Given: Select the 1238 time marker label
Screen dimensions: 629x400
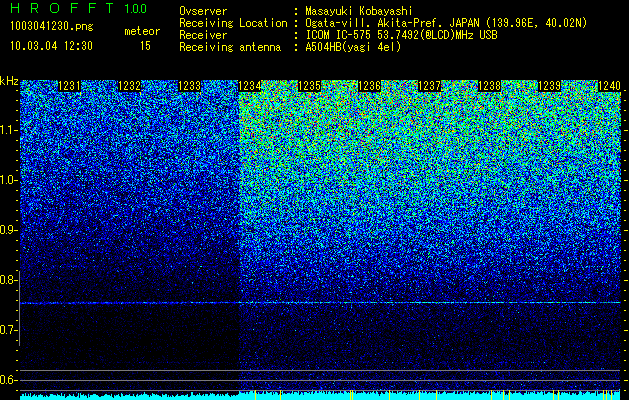Looking at the screenshot, I should (x=489, y=86).
